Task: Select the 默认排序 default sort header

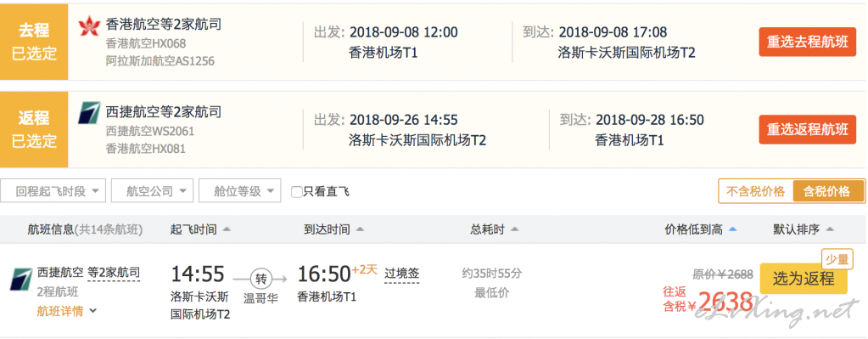Action: point(803,229)
